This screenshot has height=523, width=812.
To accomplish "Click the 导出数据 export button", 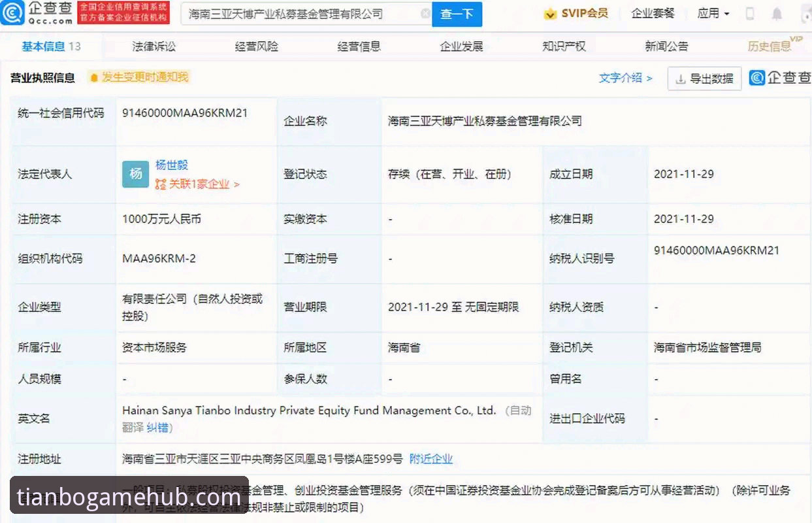I will 704,78.
